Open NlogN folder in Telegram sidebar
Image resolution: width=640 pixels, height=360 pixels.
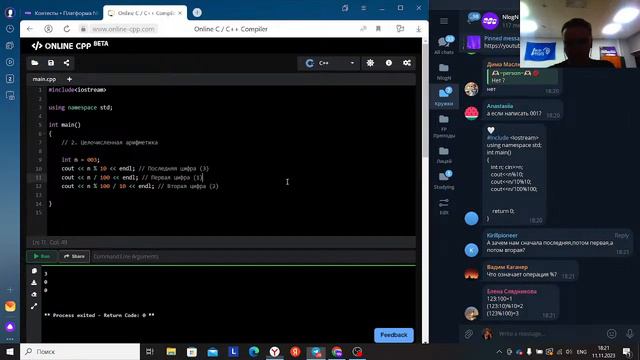click(x=444, y=71)
